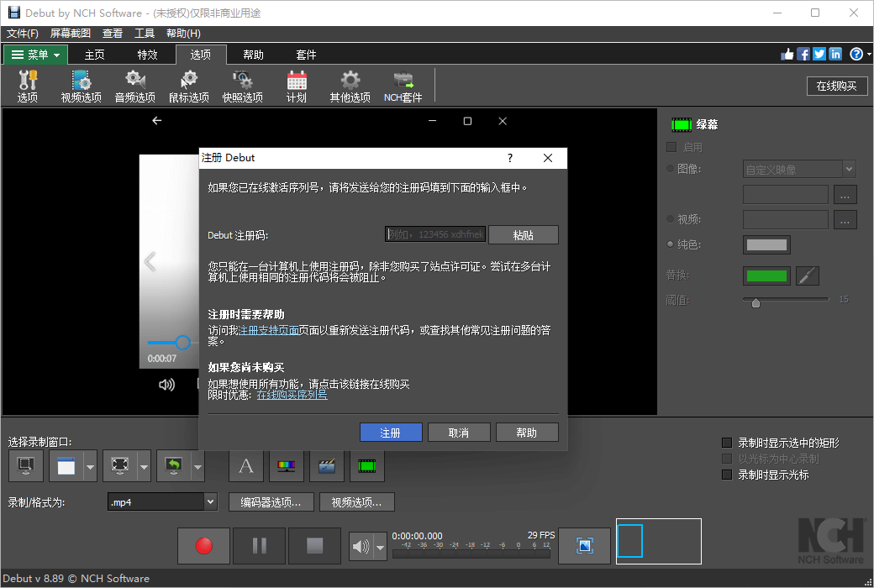Open the 在线购买序列号 link
Screen dimensions: 874x588
point(292,395)
